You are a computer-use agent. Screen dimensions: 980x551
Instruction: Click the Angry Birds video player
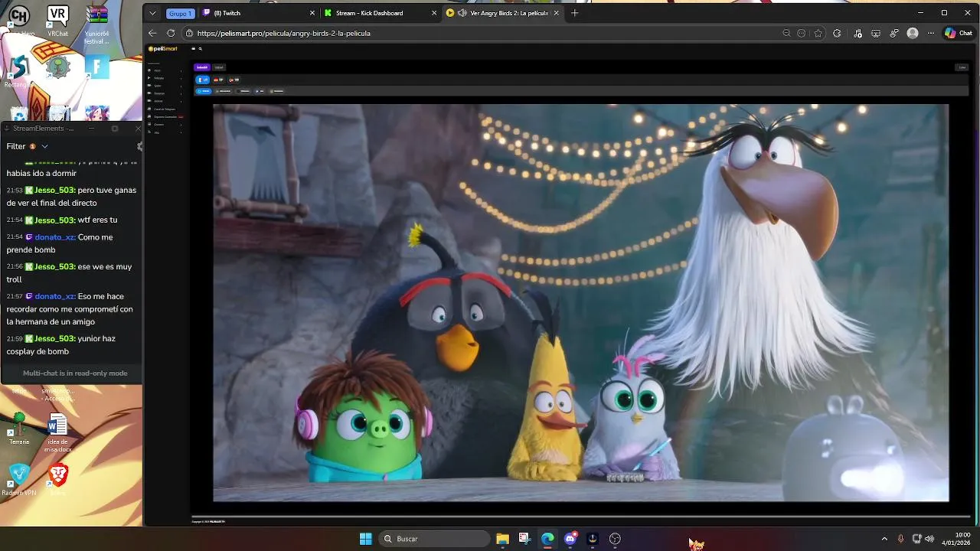tap(580, 303)
